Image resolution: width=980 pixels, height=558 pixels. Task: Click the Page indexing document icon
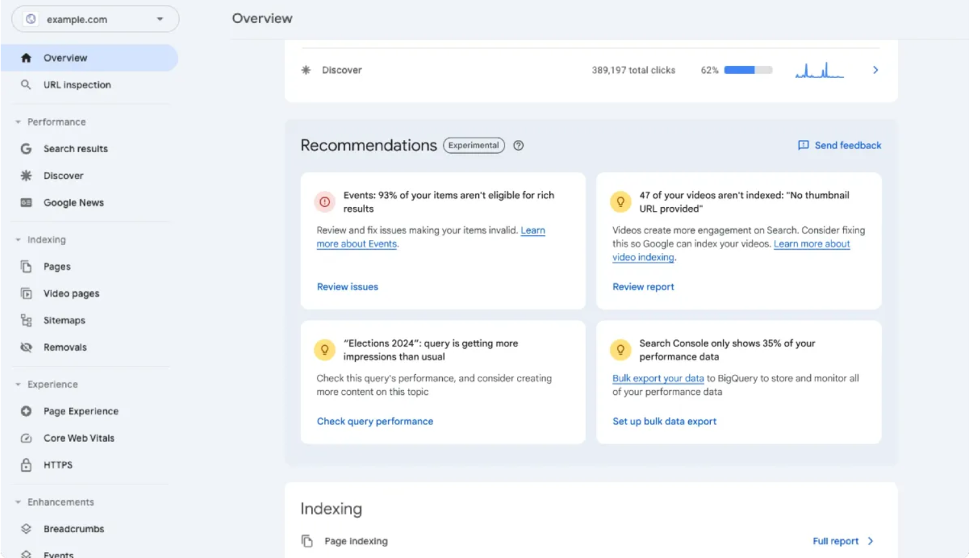click(307, 541)
